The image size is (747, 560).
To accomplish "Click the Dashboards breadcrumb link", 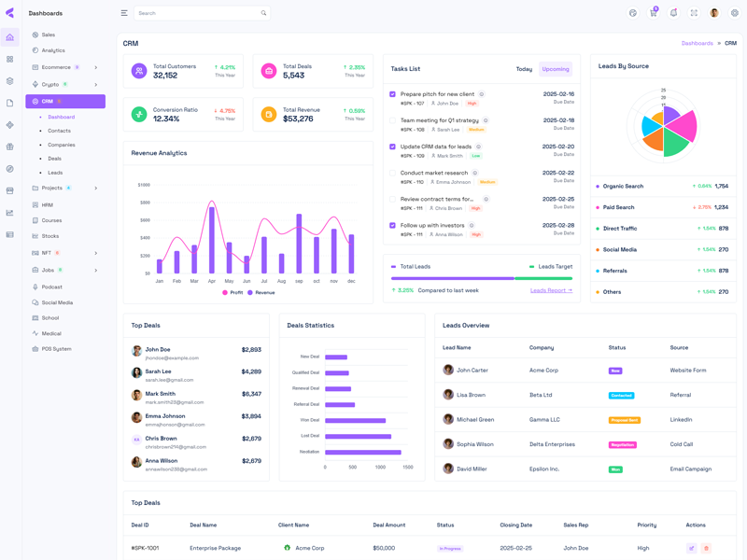I will click(697, 43).
